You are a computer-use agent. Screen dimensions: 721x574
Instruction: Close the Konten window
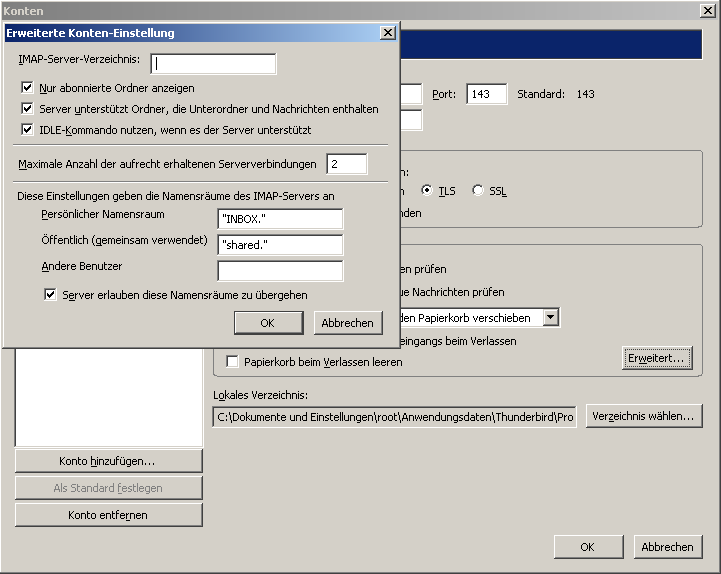[707, 10]
